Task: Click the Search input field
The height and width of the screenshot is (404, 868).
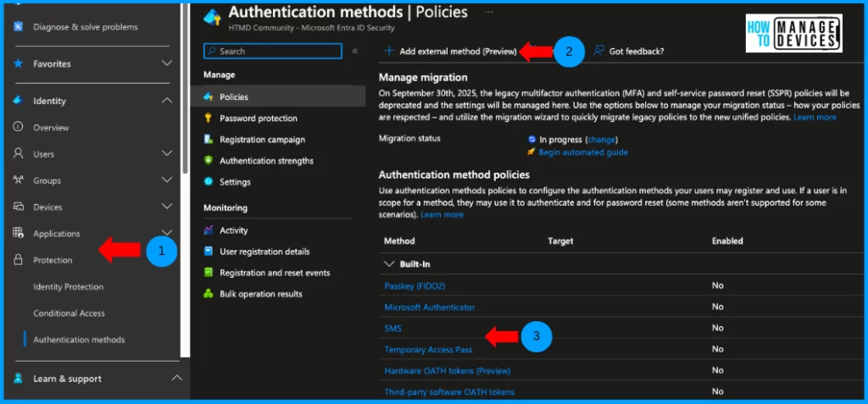Action: pyautogui.click(x=273, y=51)
